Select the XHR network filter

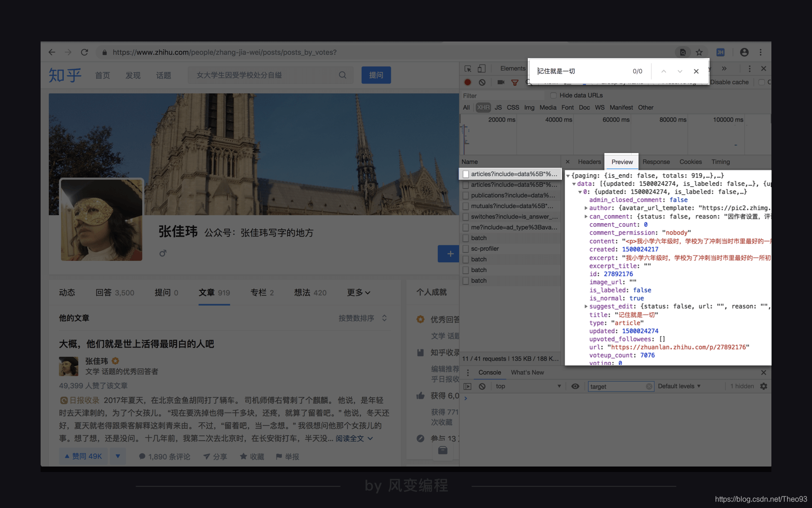tap(483, 107)
